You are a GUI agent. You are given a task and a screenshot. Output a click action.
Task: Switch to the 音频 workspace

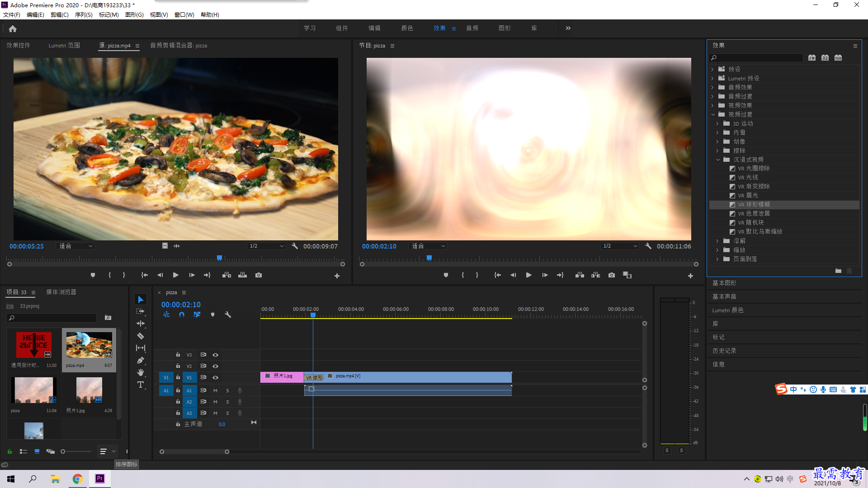(x=472, y=28)
